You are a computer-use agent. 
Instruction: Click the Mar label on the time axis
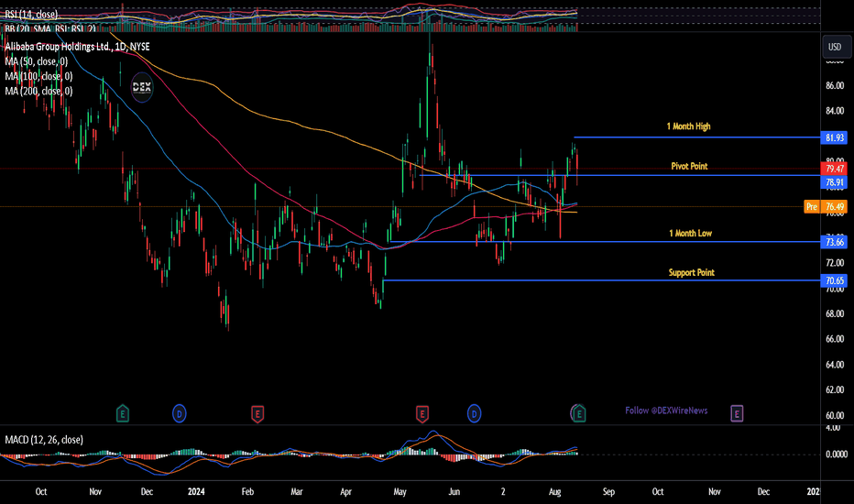coord(296,491)
